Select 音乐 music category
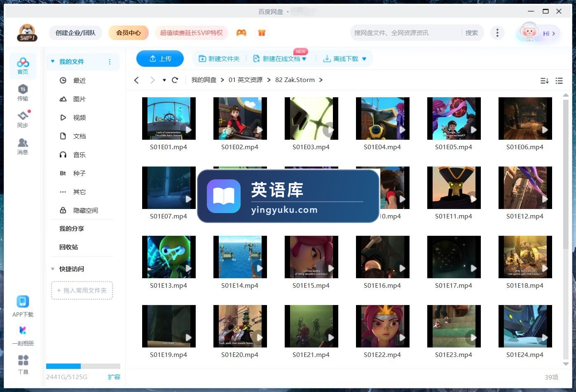 pyautogui.click(x=80, y=155)
